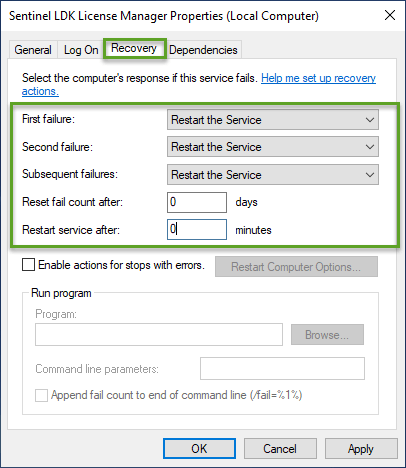Click the Apply button
This screenshot has width=406, height=468.
click(361, 449)
